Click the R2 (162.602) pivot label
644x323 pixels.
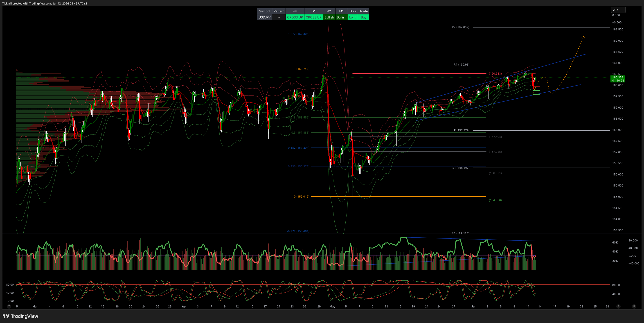point(460,27)
